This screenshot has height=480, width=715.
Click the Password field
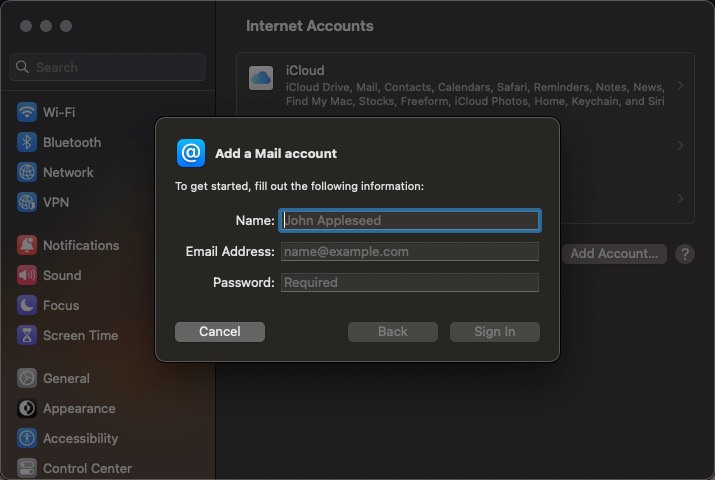pyautogui.click(x=410, y=283)
